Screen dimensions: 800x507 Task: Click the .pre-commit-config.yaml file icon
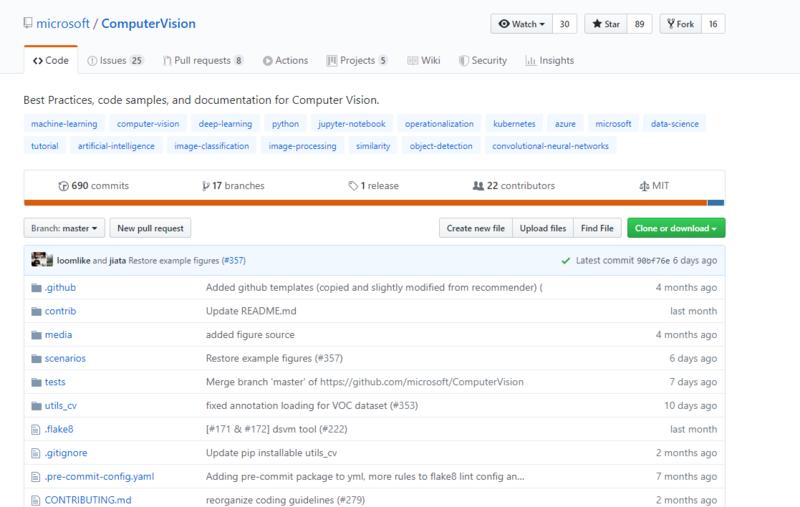(x=36, y=477)
